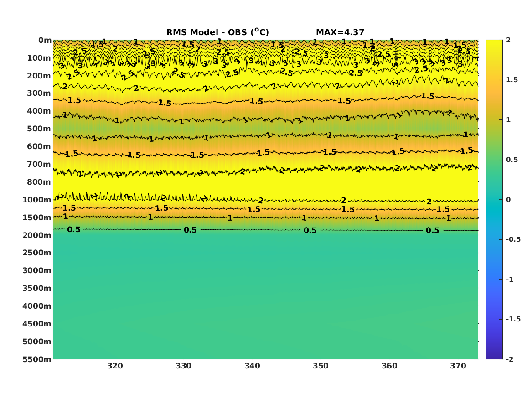
Task: Select the '1000m' depth axis label
Action: coord(37,200)
